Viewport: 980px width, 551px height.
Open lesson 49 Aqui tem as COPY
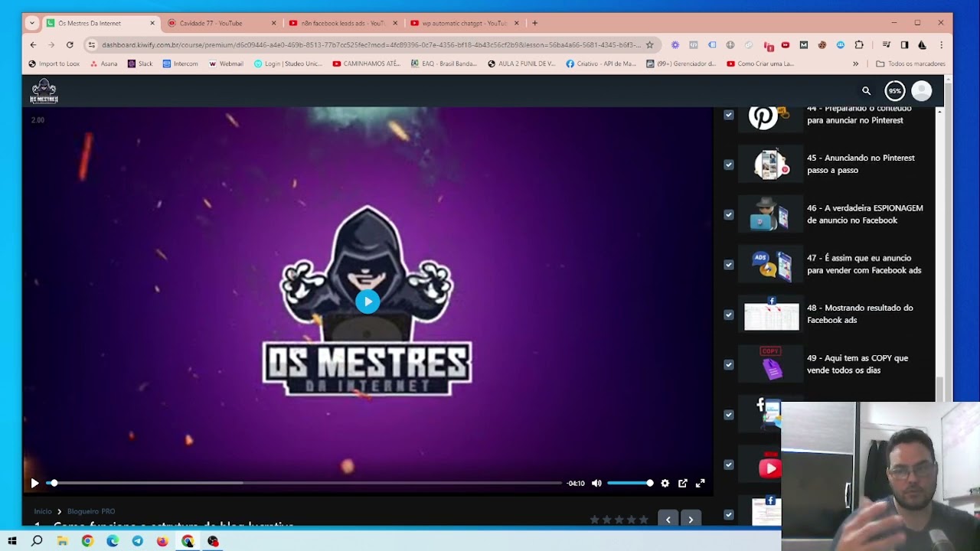[857, 364]
